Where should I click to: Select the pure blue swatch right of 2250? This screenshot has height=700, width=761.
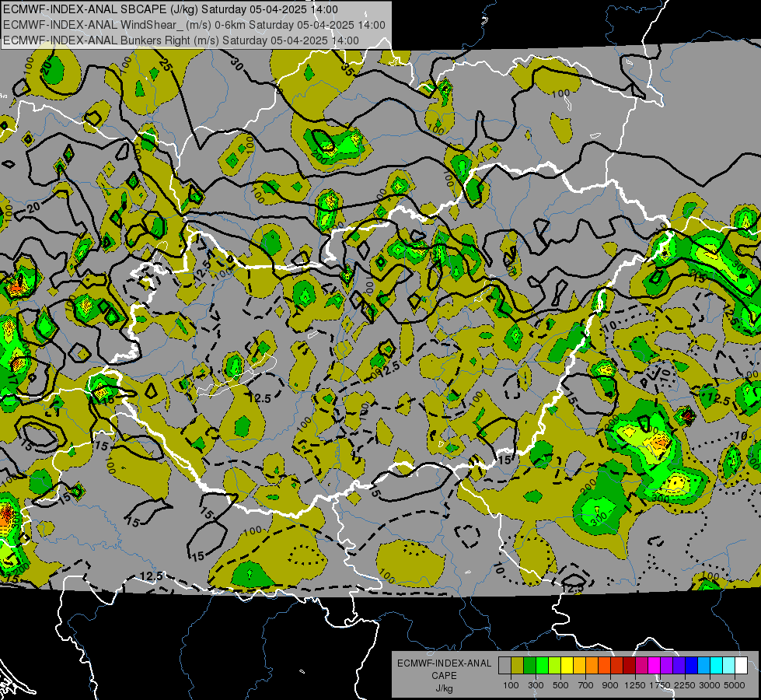692,666
